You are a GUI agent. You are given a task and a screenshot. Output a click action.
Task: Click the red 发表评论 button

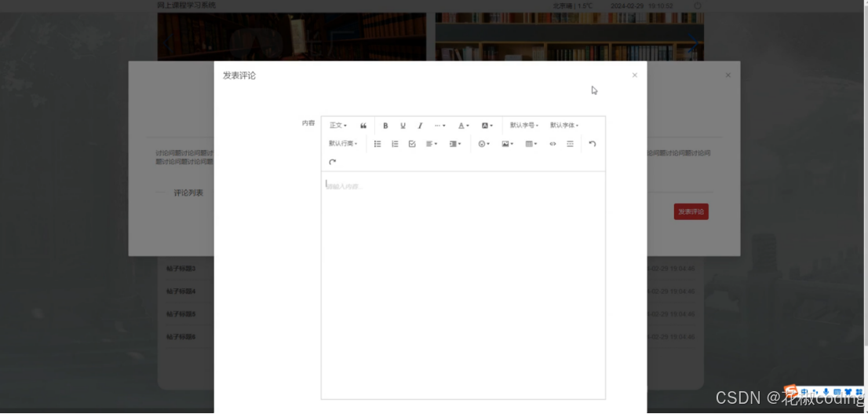(691, 211)
